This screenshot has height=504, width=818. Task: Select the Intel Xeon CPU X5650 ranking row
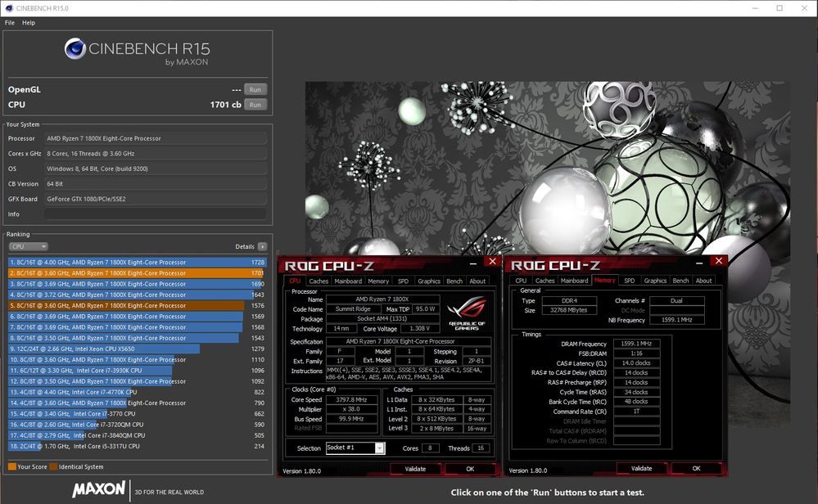138,349
